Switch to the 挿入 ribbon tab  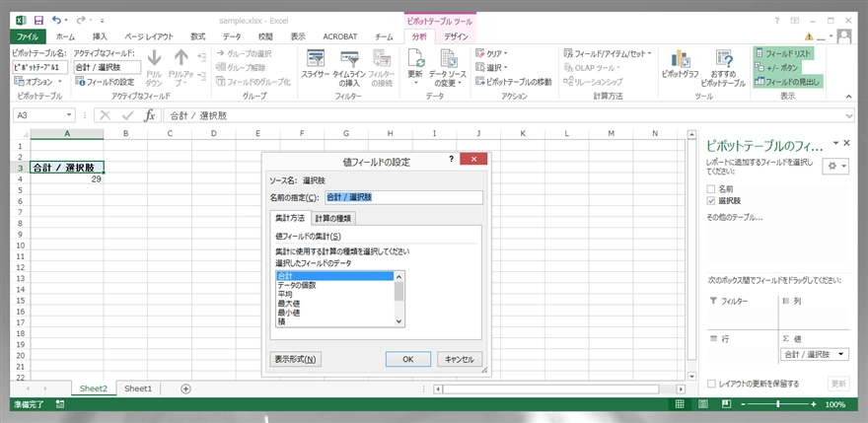click(x=101, y=36)
